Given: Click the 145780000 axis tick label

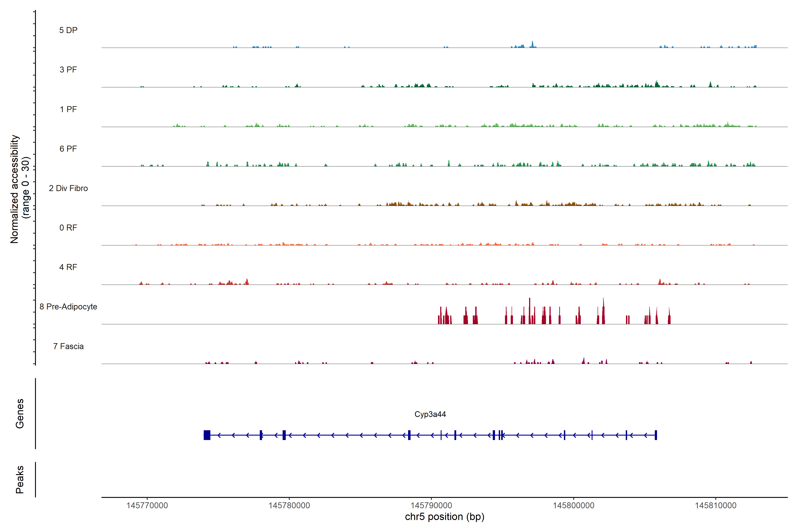Looking at the screenshot, I should (x=289, y=505).
